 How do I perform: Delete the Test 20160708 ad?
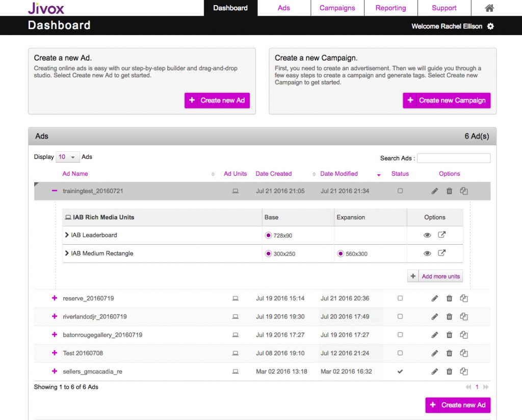pyautogui.click(x=449, y=353)
